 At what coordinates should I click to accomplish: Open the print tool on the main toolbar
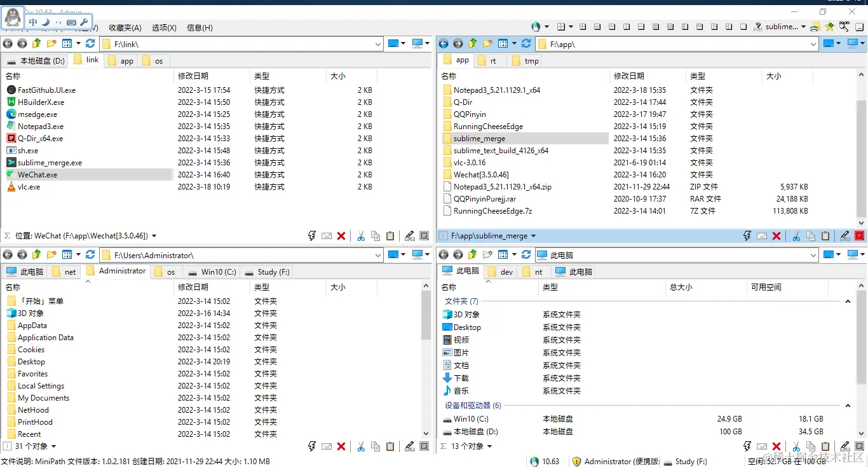click(x=814, y=27)
